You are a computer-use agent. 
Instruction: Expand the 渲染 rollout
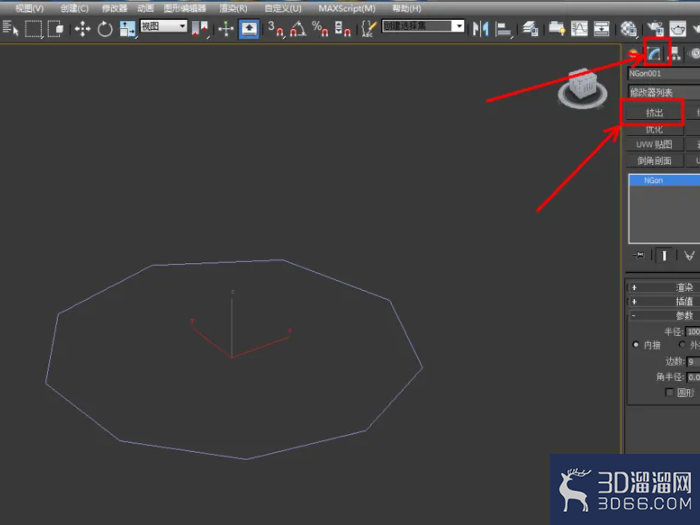tap(663, 288)
